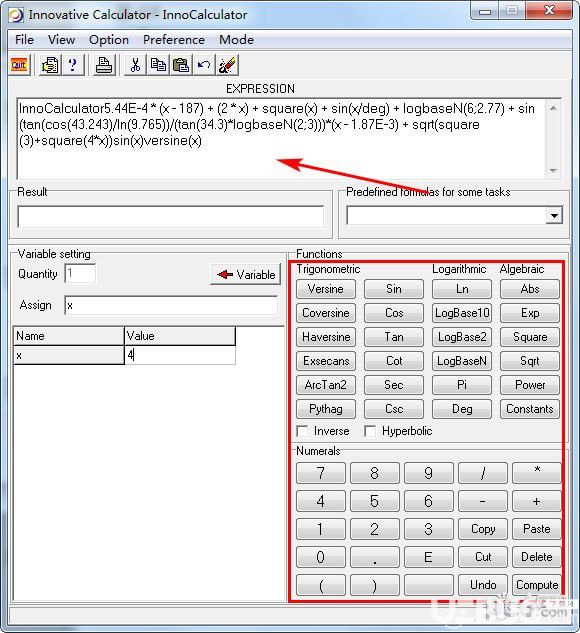Insert the Sqrt function

coord(530,361)
